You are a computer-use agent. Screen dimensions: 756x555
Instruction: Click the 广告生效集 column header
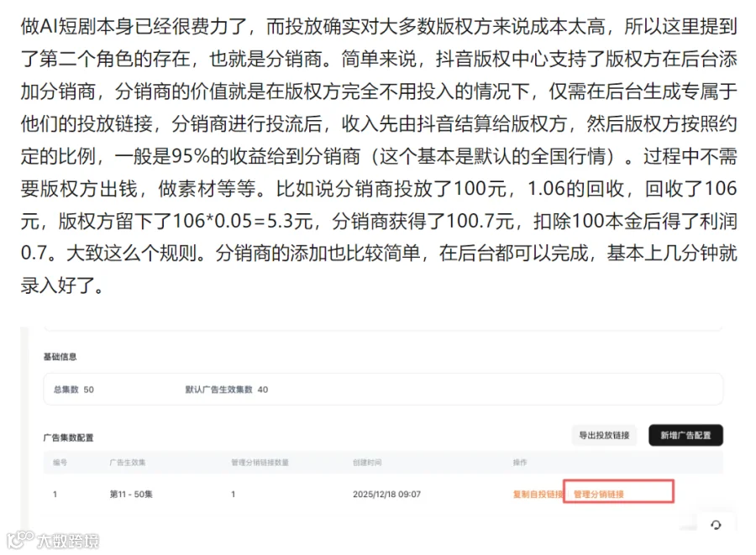[x=128, y=463]
